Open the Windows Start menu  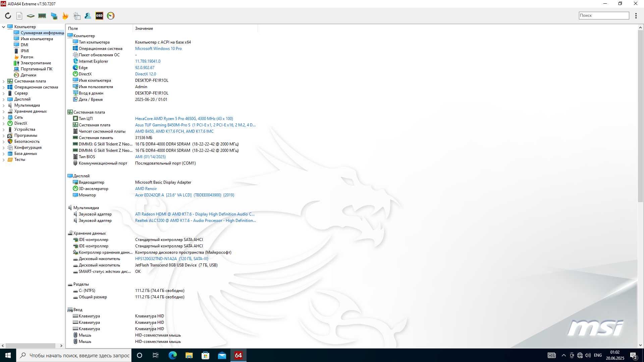8,355
